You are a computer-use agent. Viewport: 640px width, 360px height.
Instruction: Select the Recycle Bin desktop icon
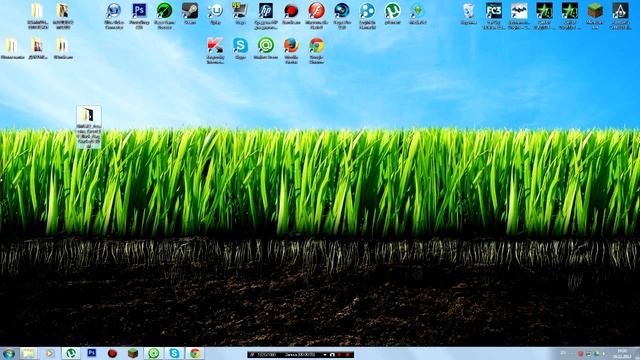[468, 11]
